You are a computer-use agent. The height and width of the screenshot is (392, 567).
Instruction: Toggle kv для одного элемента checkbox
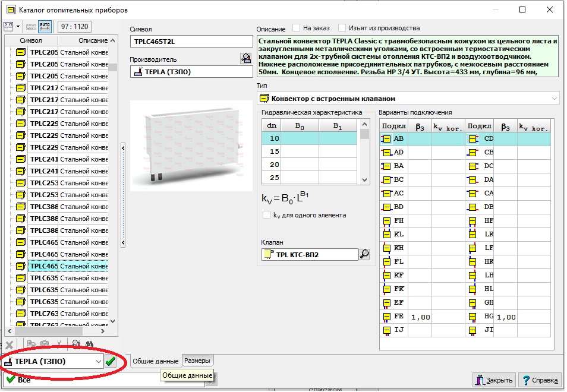pos(266,215)
